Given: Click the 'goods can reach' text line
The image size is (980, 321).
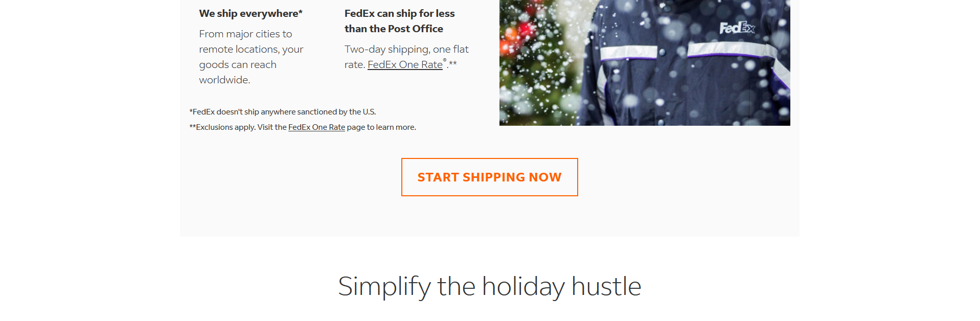Looking at the screenshot, I should pyautogui.click(x=238, y=65).
